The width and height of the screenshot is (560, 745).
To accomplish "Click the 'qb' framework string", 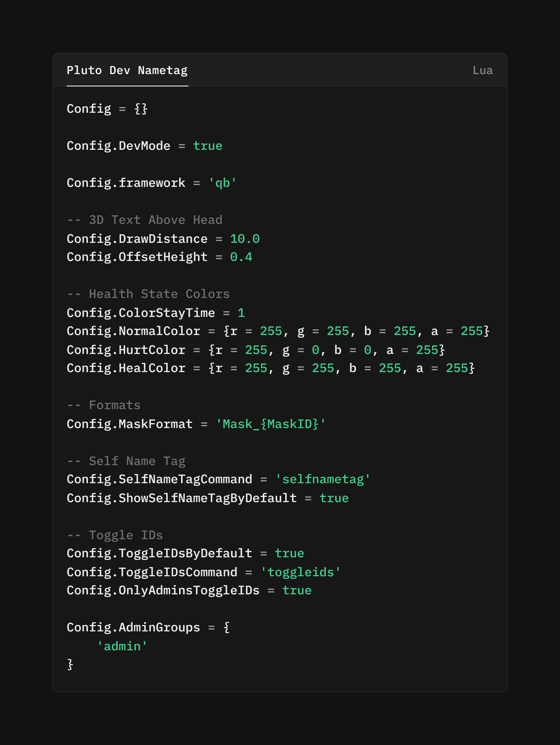I will coord(222,183).
